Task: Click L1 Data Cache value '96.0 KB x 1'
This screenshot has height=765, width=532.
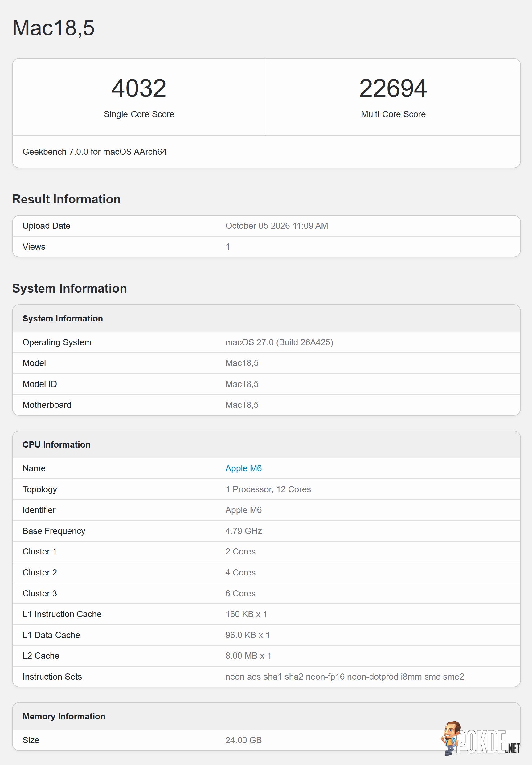Action: (x=248, y=635)
